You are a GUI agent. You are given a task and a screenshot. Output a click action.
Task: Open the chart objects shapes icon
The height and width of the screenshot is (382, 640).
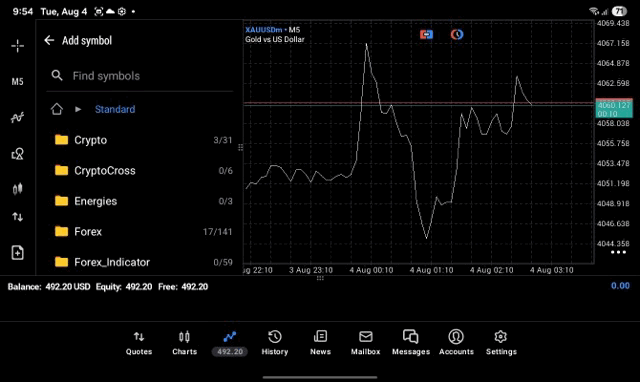[x=17, y=153]
